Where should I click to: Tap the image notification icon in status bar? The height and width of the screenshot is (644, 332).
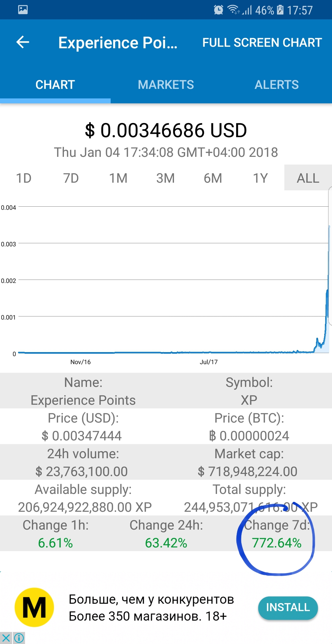(23, 10)
